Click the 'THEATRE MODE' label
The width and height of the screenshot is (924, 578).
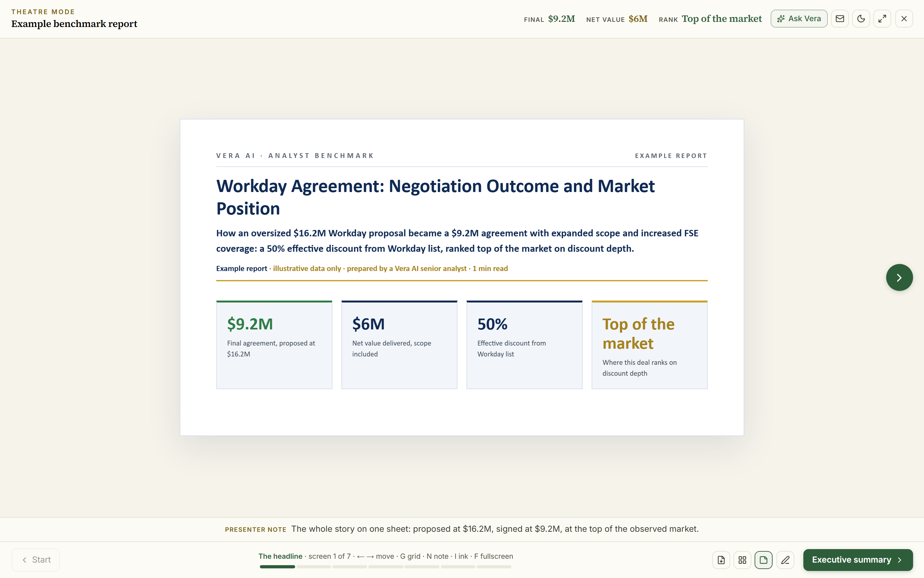43,12
